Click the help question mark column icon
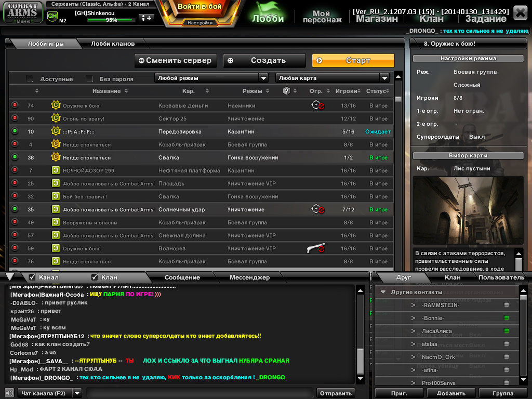The height and width of the screenshot is (399, 532). click(286, 91)
